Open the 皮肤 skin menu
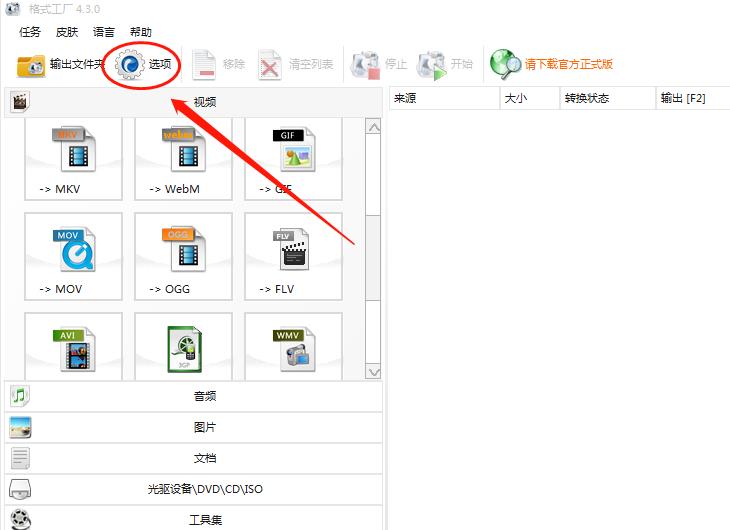 pos(67,32)
